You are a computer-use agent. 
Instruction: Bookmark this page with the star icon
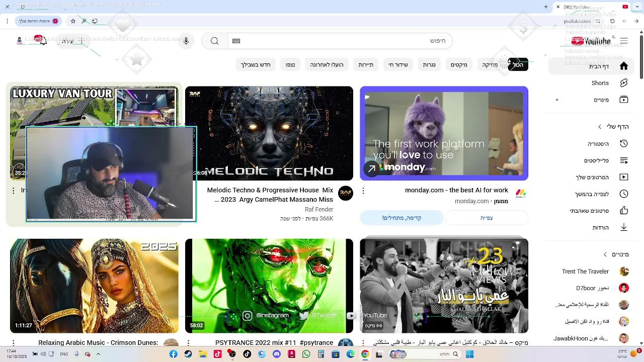click(73, 21)
